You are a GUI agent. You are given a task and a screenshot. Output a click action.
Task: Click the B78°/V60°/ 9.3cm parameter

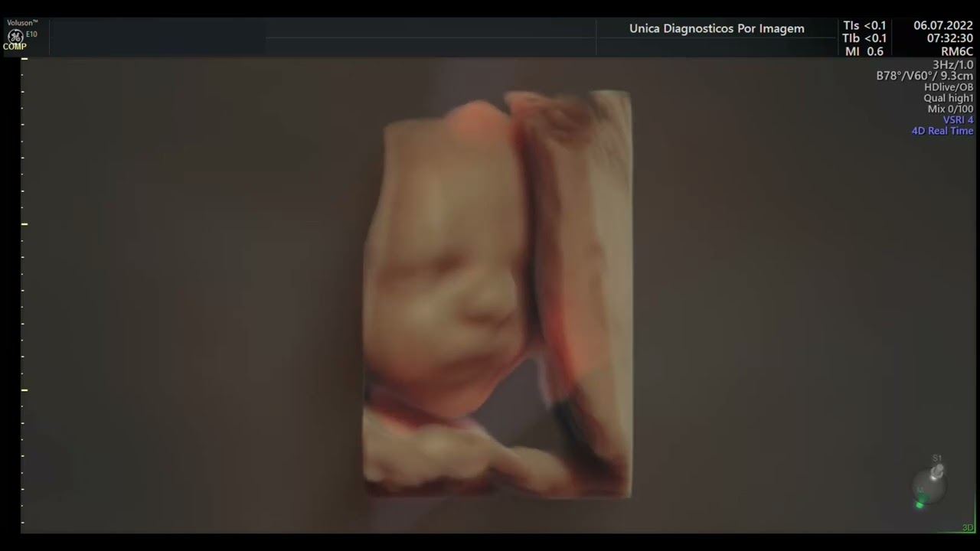(925, 76)
